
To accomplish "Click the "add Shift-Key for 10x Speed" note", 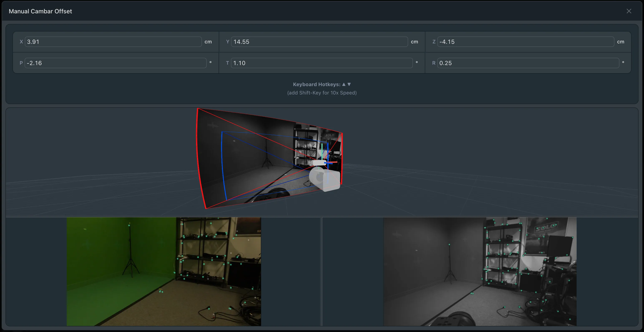I will pyautogui.click(x=322, y=93).
